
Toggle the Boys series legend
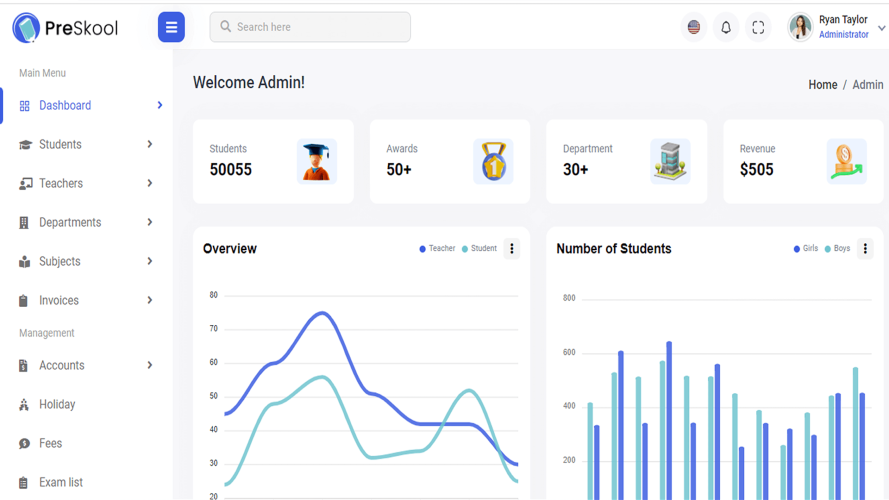tap(837, 248)
